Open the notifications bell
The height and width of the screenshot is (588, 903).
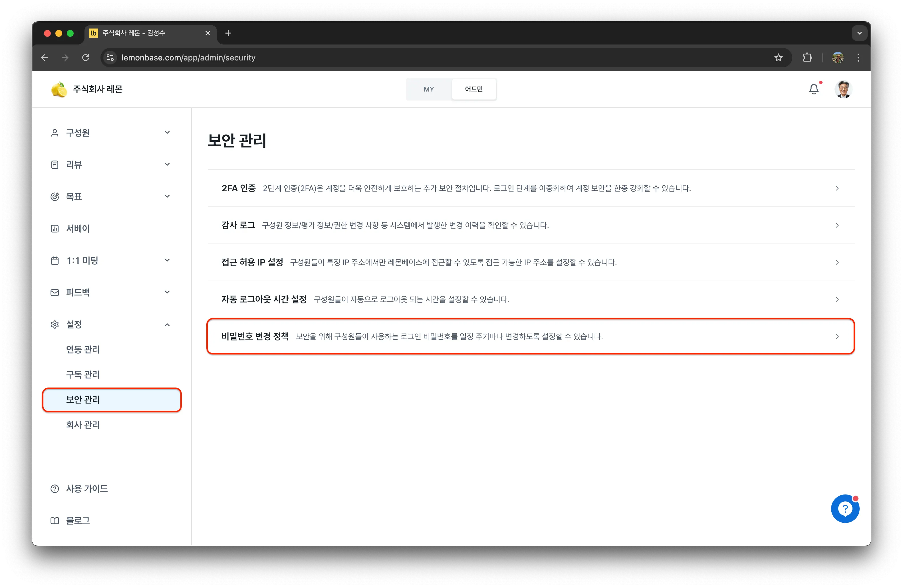coord(814,89)
